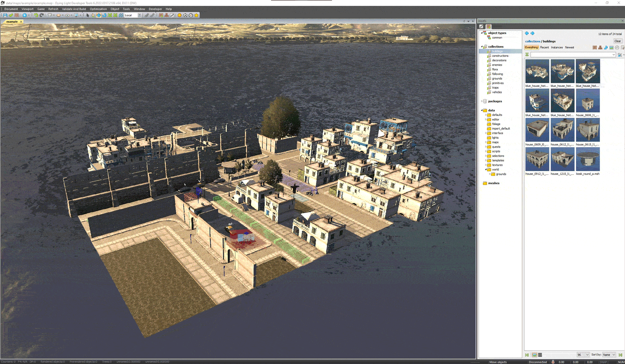Screen dimensions: 625x364
Task: Toggle SNAP in the status bar
Action: [603, 362]
